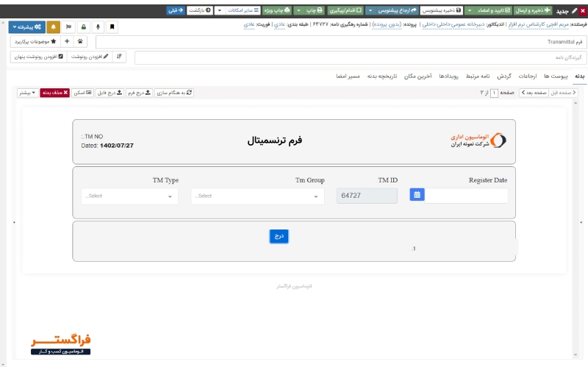This screenshot has width=588, height=367.
Task: Expand arrow next to تایید و امضاء
Action: click(x=470, y=10)
